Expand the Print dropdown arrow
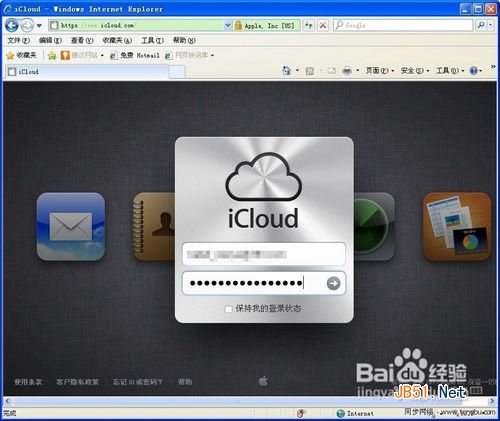 (358, 71)
